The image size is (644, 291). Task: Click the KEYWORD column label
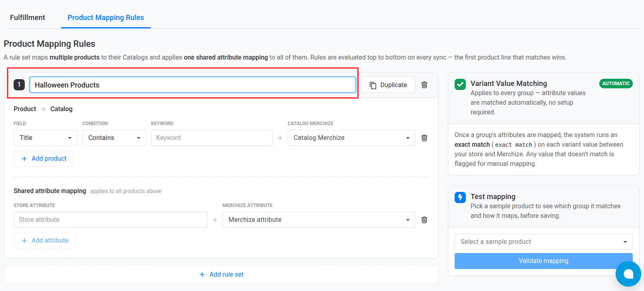click(x=162, y=124)
